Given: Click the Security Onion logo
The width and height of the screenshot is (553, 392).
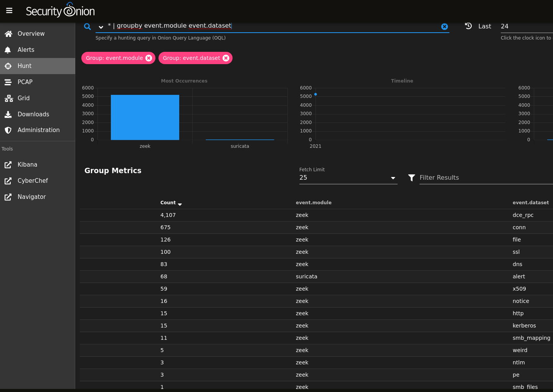Looking at the screenshot, I should pyautogui.click(x=60, y=10).
